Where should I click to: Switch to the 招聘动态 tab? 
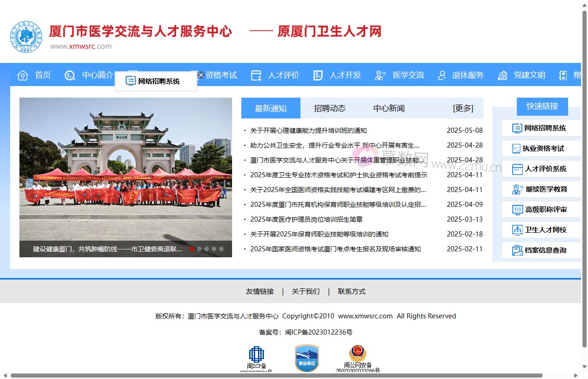point(330,108)
